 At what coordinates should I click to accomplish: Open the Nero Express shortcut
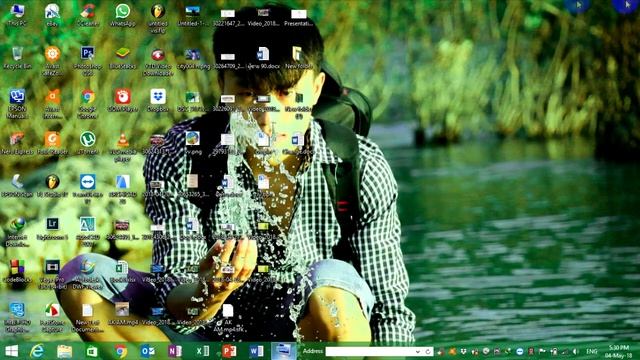(17, 143)
